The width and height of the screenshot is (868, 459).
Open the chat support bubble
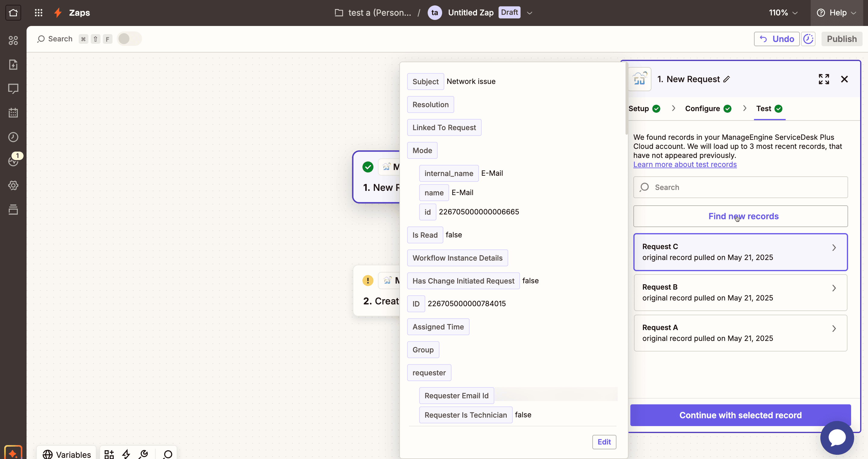pos(837,438)
